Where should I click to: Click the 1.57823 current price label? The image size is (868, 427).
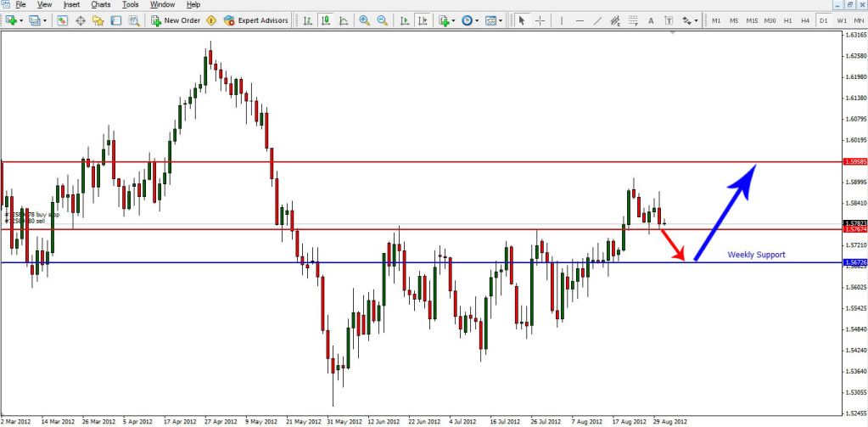click(x=855, y=222)
